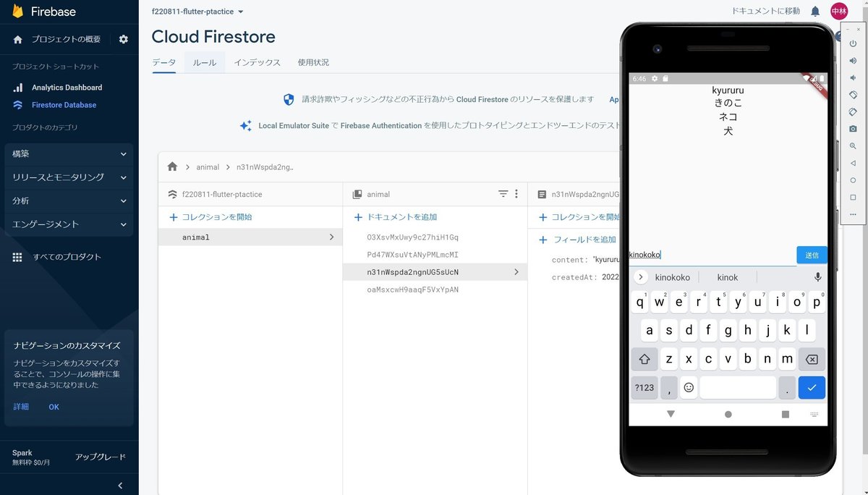This screenshot has height=495, width=868.
Task: Select document n31nWspda2ngnUG5sUcN
Action: click(x=435, y=272)
